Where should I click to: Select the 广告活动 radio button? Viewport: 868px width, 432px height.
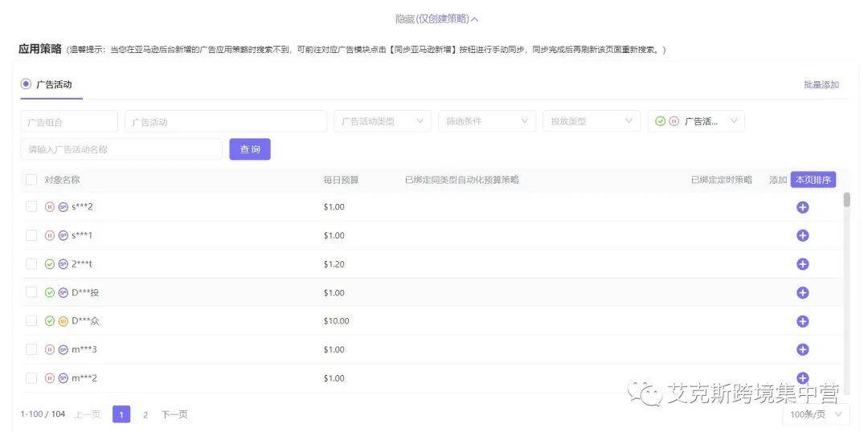tap(26, 84)
